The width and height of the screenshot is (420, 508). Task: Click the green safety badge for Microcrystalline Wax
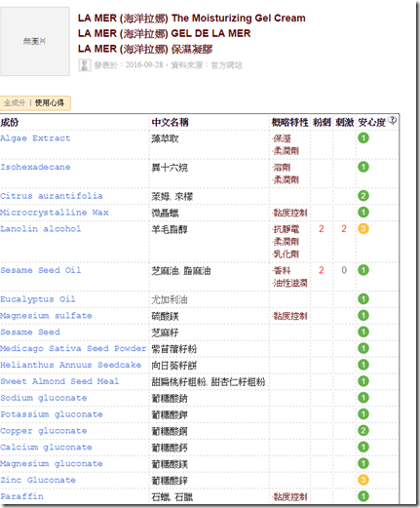pyautogui.click(x=363, y=213)
